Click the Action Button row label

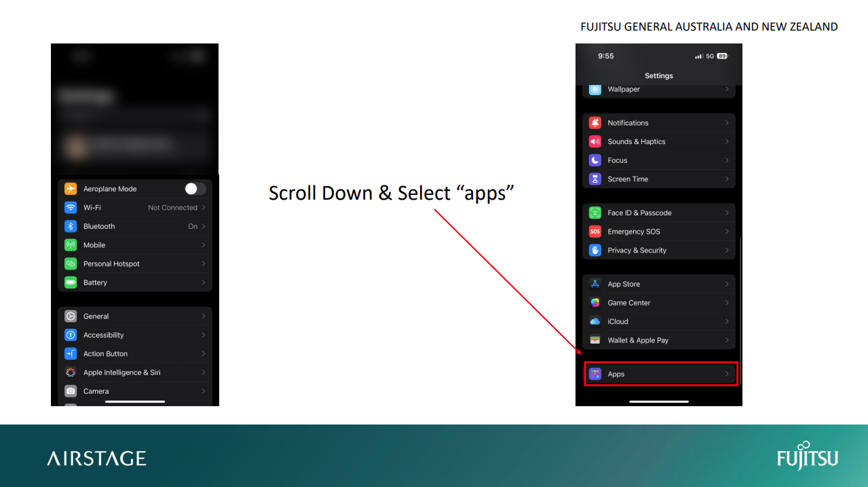pos(106,354)
